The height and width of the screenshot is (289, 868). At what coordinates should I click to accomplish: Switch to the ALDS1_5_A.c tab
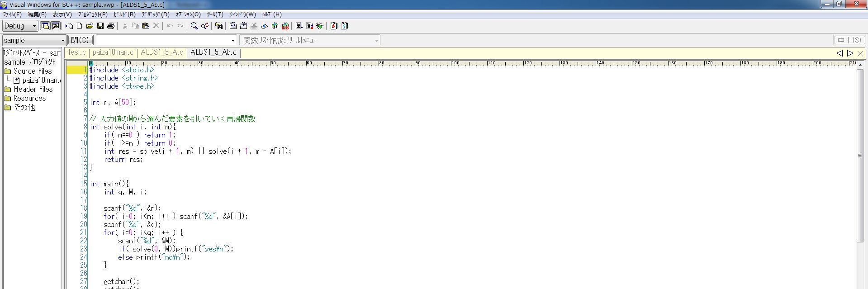click(162, 52)
